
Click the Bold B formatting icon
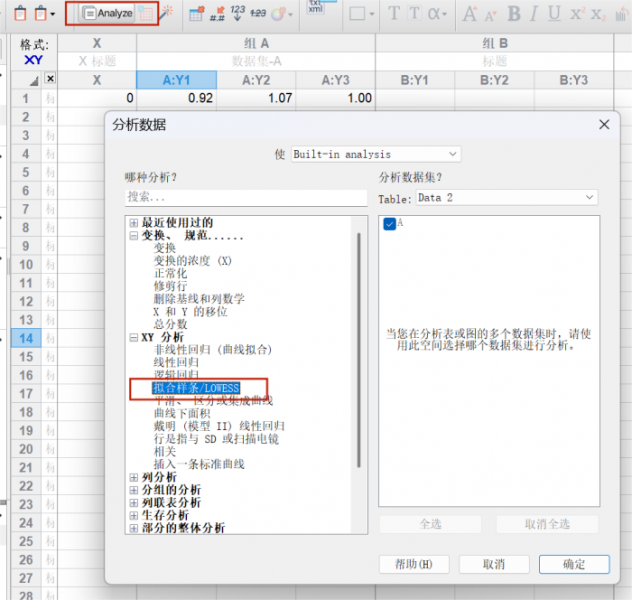click(x=514, y=13)
